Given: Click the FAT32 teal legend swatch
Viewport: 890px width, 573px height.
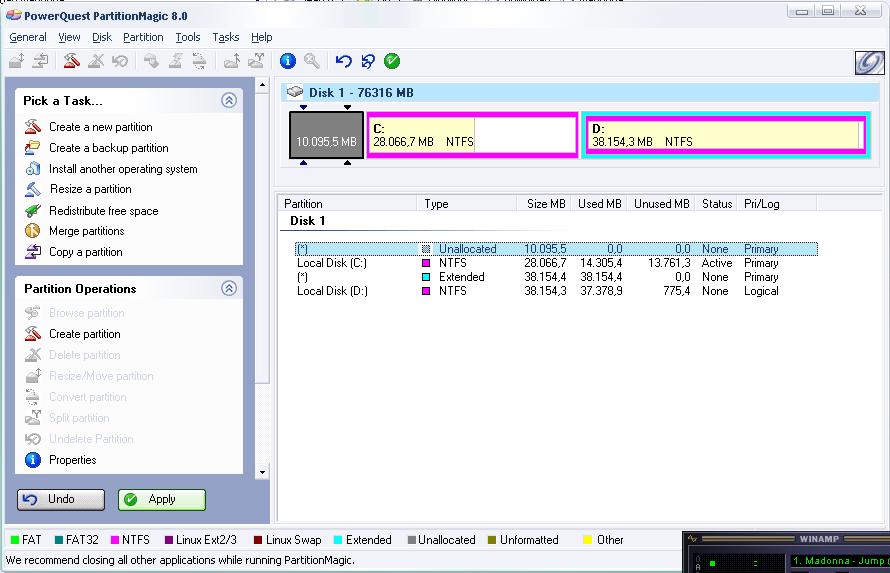Looking at the screenshot, I should pyautogui.click(x=58, y=540).
